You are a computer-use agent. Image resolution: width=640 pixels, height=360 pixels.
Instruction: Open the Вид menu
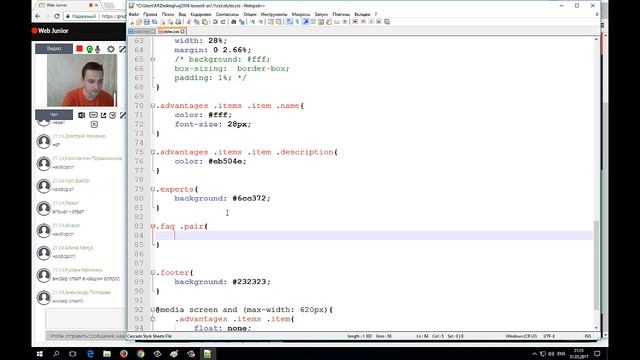click(182, 14)
